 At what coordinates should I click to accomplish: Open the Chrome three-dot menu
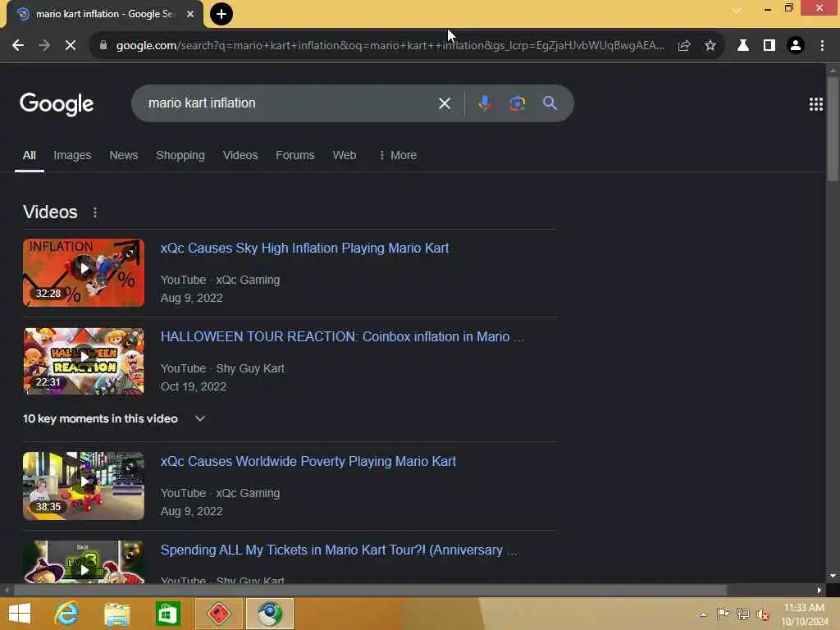(x=822, y=46)
